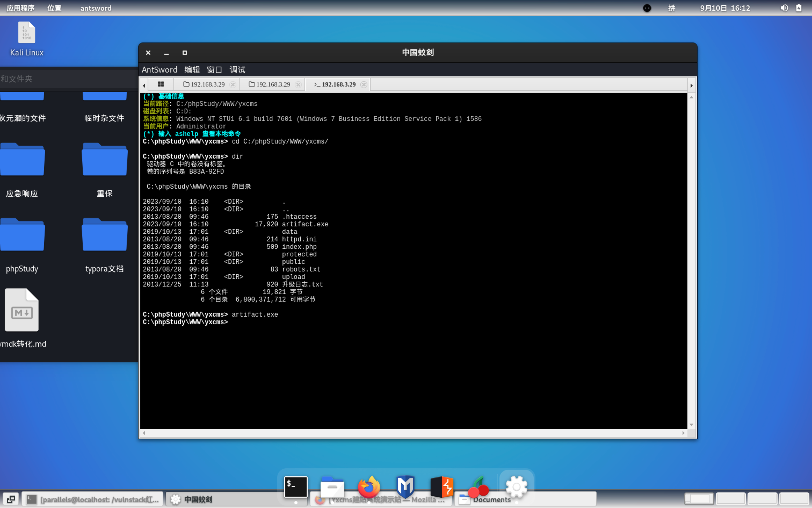Open Burp Suite from the dock

(x=442, y=486)
